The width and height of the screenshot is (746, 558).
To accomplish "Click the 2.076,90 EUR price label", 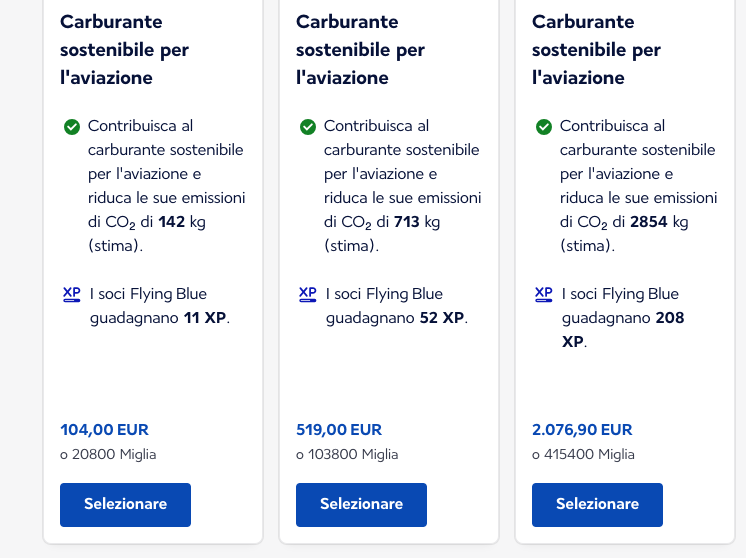I will [582, 430].
